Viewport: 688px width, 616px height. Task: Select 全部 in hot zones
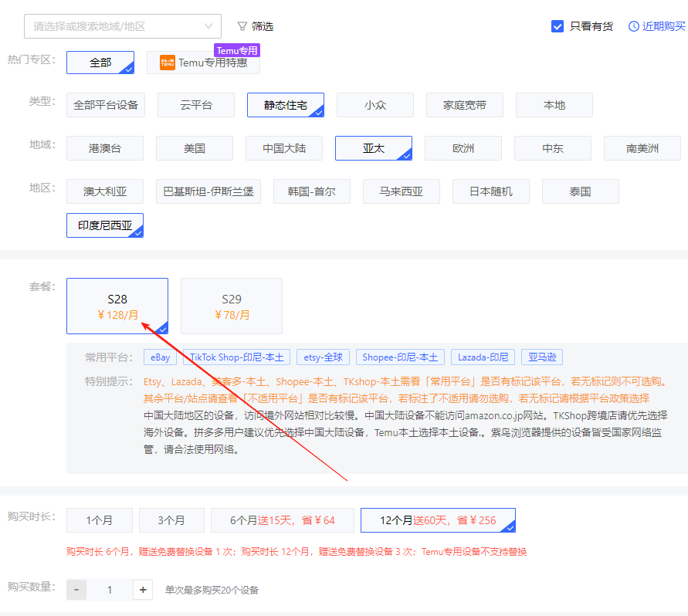100,63
